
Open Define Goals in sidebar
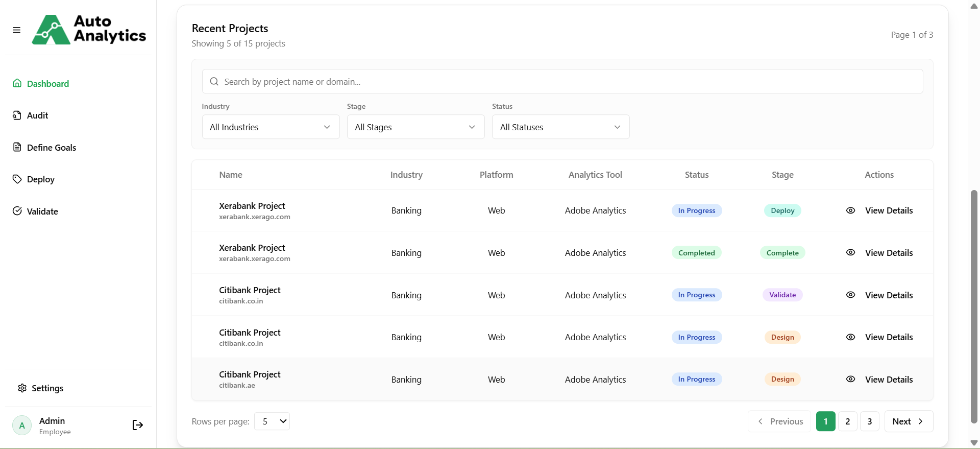coord(51,148)
